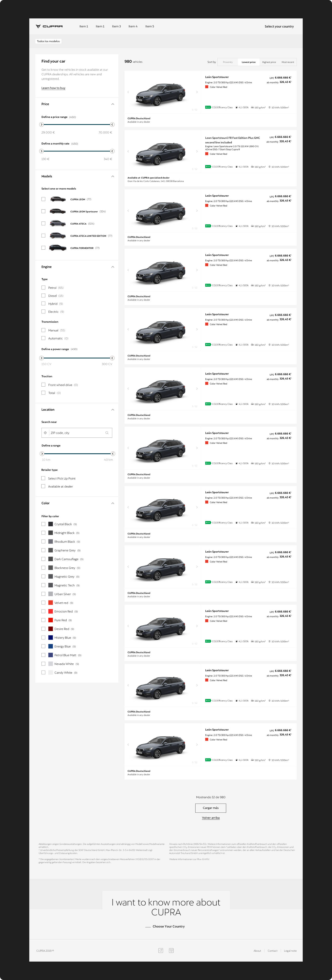Collapse the Price filter section

tap(113, 104)
